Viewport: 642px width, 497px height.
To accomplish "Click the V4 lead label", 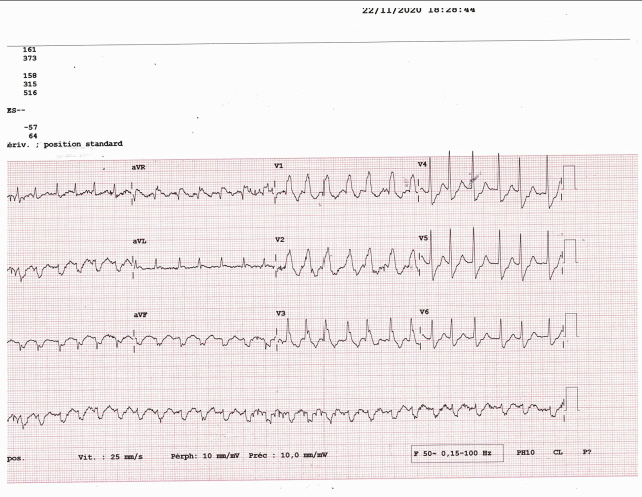I will pos(422,164).
